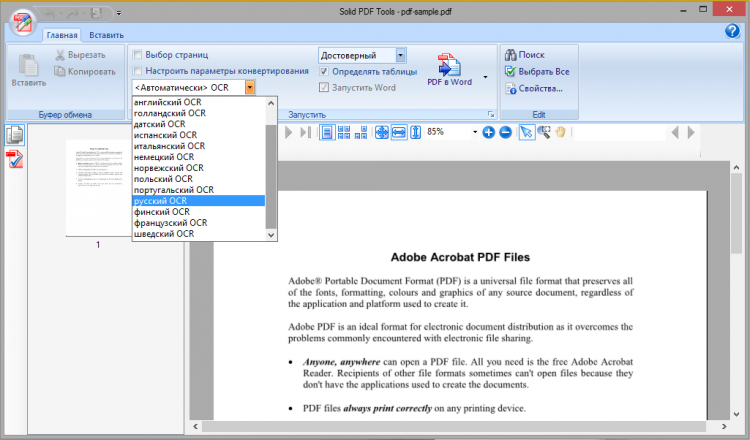Go to next page arrow

(288, 132)
